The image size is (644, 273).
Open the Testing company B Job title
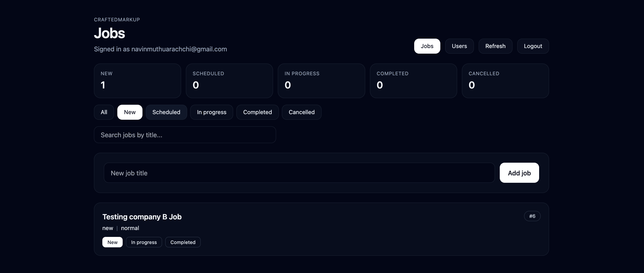[142, 217]
